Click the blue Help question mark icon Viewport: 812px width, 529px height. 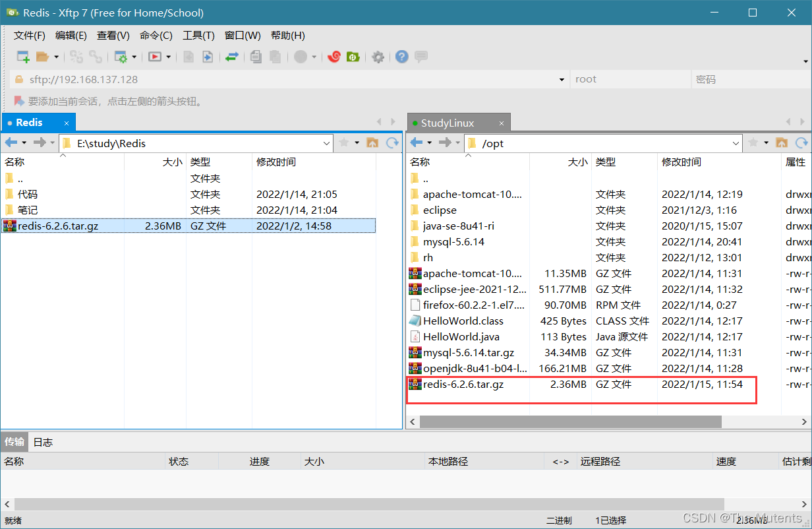pyautogui.click(x=401, y=57)
